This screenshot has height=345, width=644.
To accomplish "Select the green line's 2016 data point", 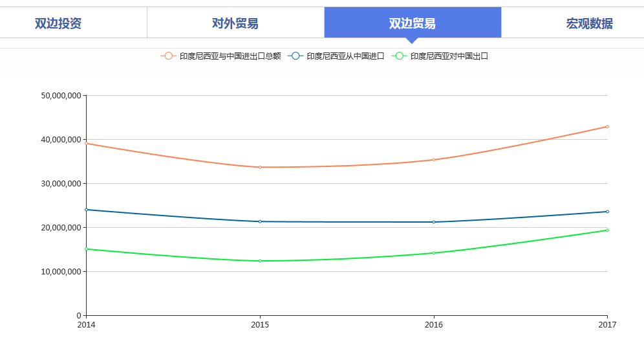I will [434, 253].
